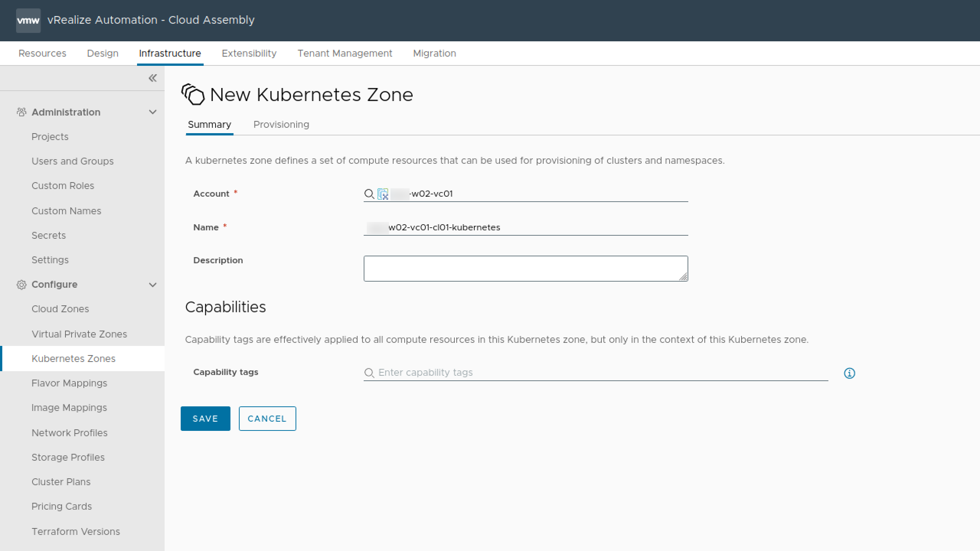Open the Design tab
The width and height of the screenshot is (980, 551).
click(103, 53)
